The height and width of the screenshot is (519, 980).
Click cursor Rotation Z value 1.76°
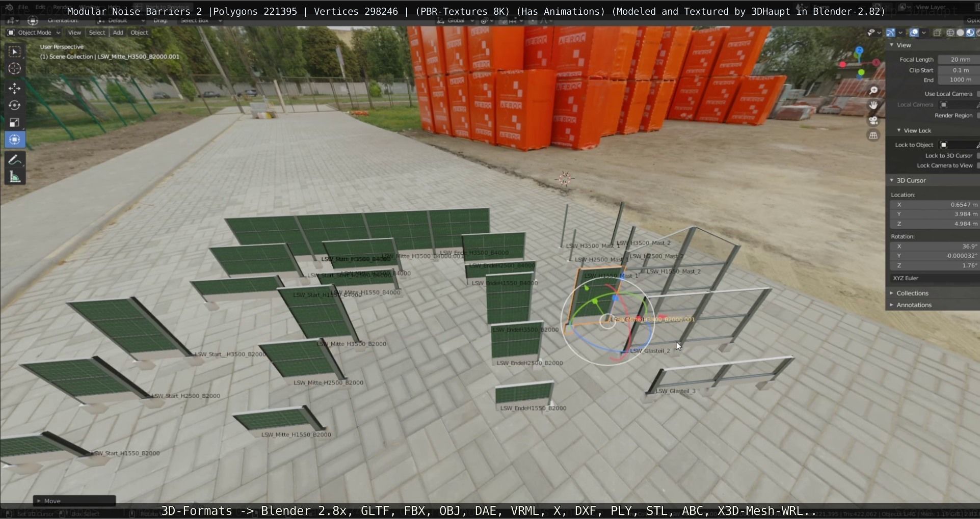point(935,266)
